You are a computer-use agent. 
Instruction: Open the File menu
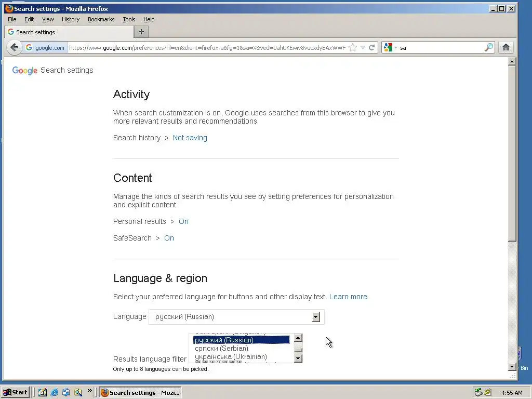[12, 19]
